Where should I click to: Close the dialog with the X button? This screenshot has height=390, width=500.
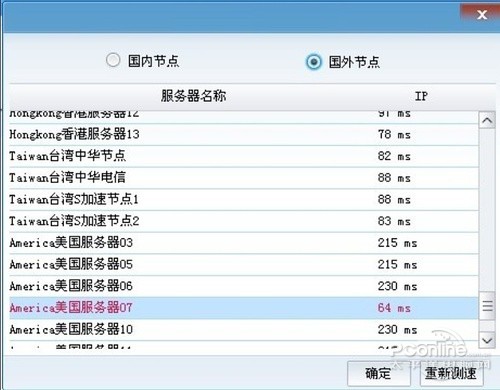tap(482, 14)
